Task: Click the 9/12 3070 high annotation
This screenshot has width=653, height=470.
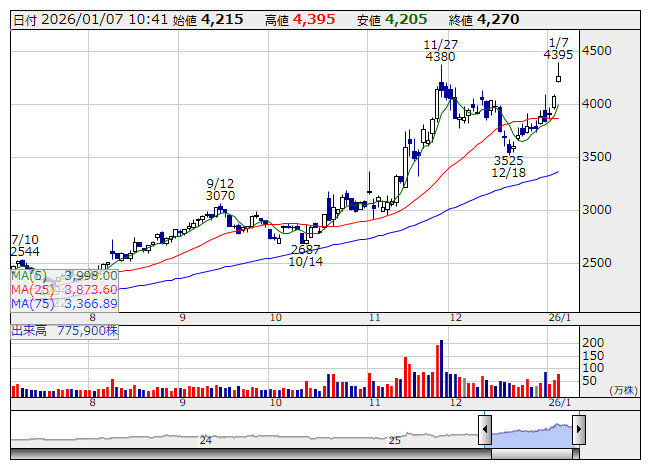Action: click(x=220, y=189)
